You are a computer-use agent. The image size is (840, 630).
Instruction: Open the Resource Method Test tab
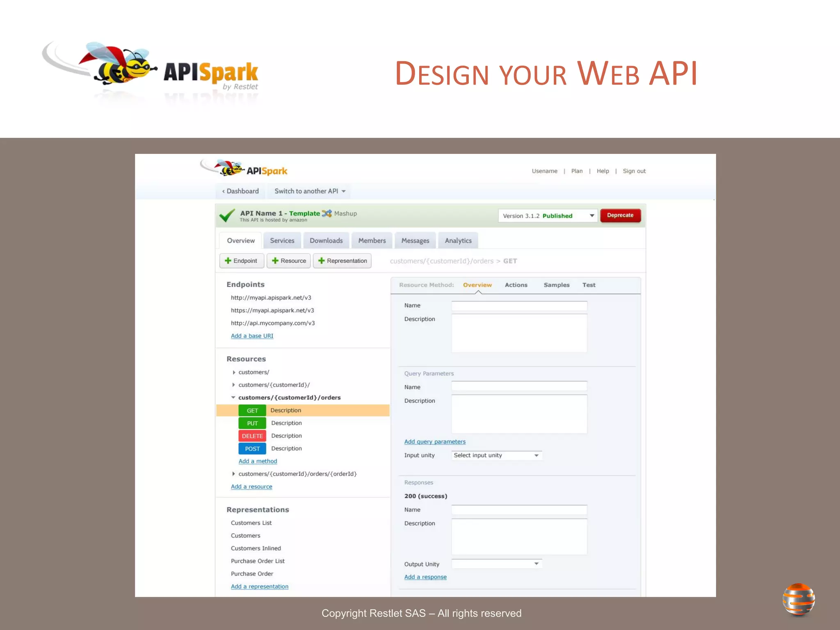point(589,285)
